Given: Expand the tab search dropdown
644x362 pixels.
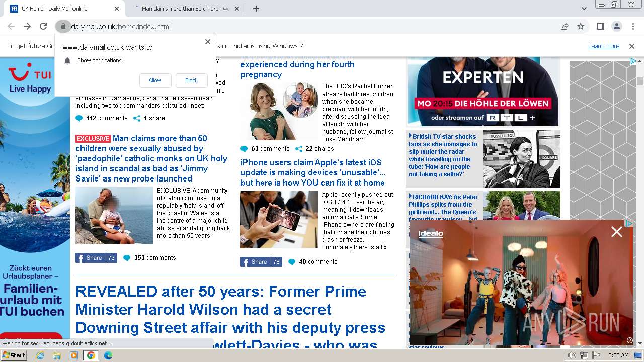Looking at the screenshot, I should (584, 9).
